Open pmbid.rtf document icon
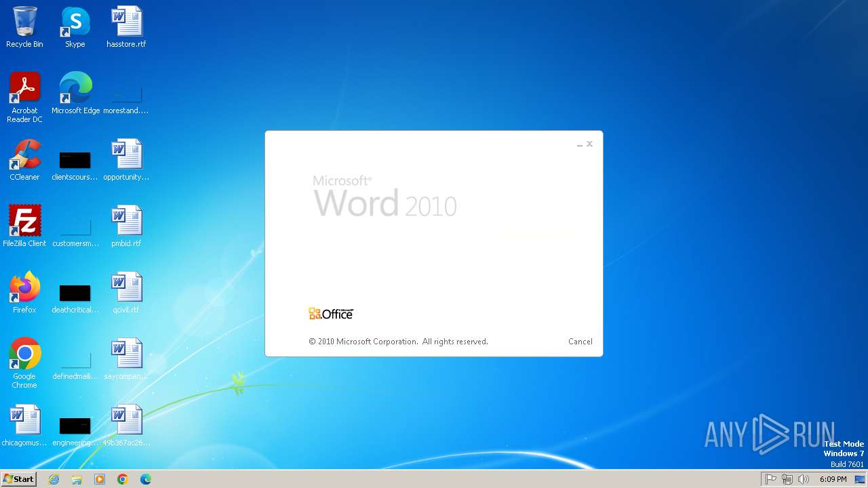This screenshot has height=488, width=868. pos(126,226)
